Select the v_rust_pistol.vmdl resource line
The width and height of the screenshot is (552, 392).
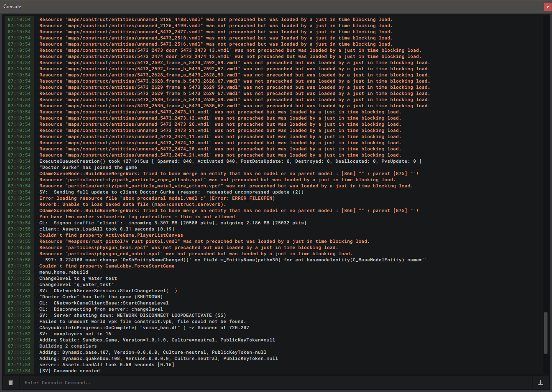tap(205, 241)
